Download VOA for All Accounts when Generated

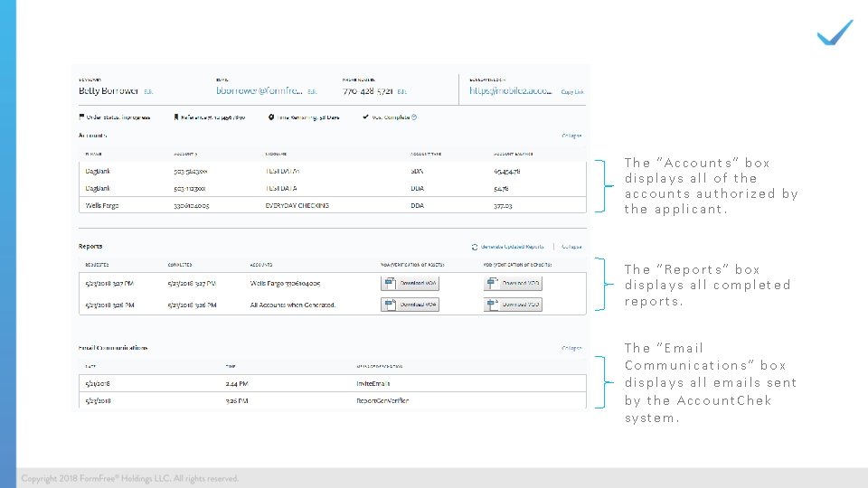[x=410, y=305]
